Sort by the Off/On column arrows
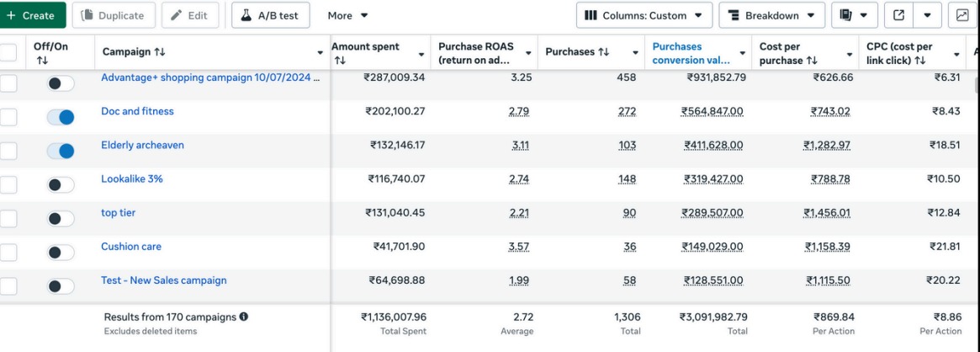Viewport: 980px width, 352px height. click(42, 61)
